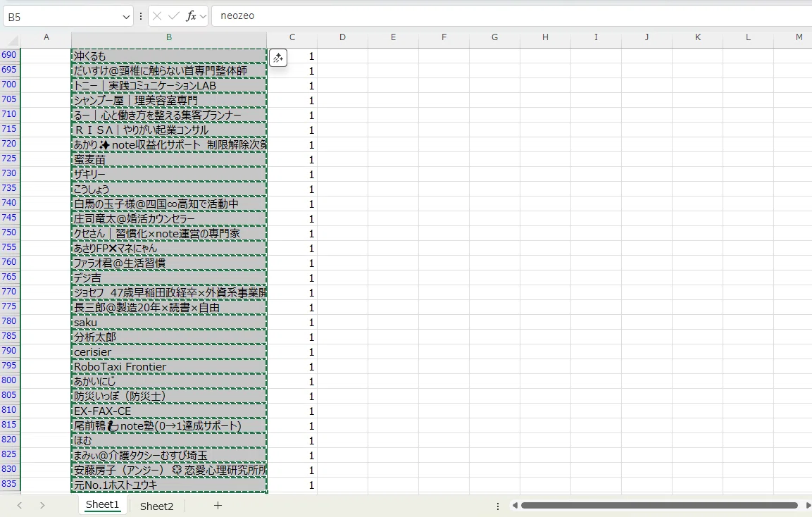This screenshot has width=812, height=517.
Task: Select column L header
Action: tap(749, 37)
